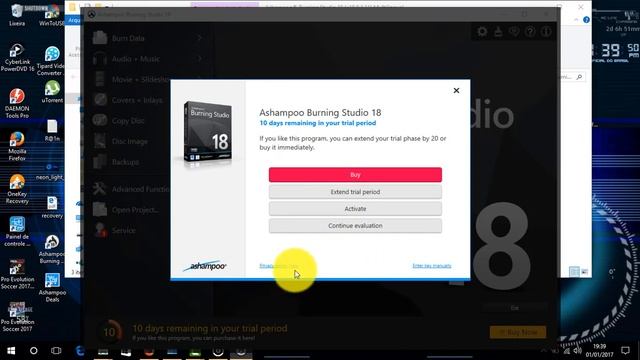This screenshot has width=640, height=360.
Task: Launch Ashampoo Burning desktop shortcut
Action: tap(51, 249)
